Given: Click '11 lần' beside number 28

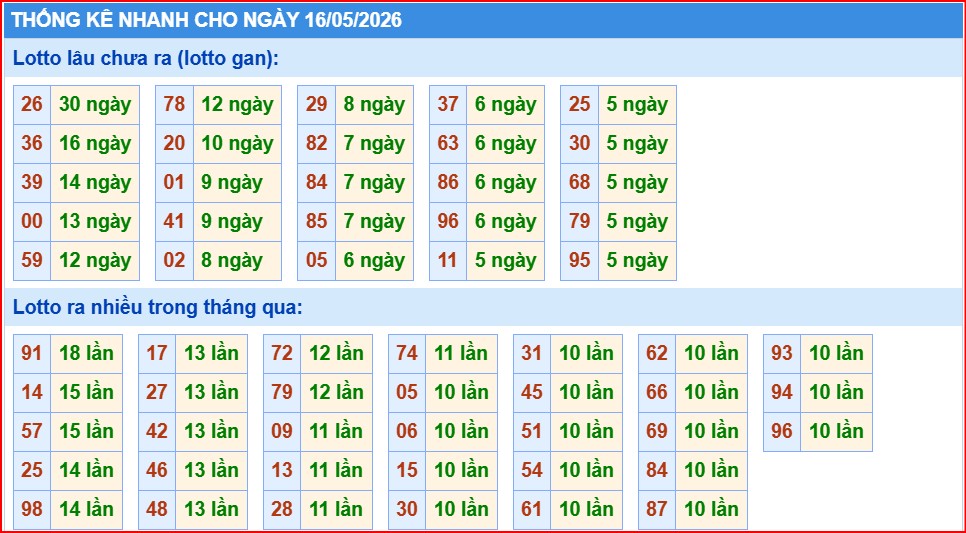Looking at the screenshot, I should 336,509.
